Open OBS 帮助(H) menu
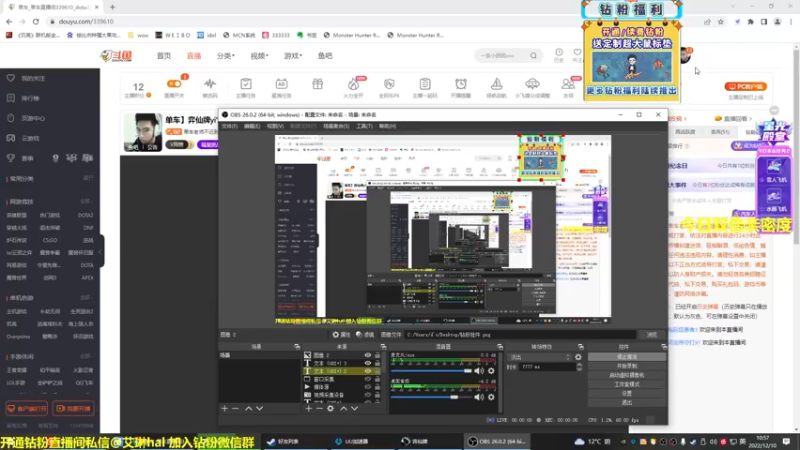Viewport: 800px width, 450px height. tap(388, 126)
